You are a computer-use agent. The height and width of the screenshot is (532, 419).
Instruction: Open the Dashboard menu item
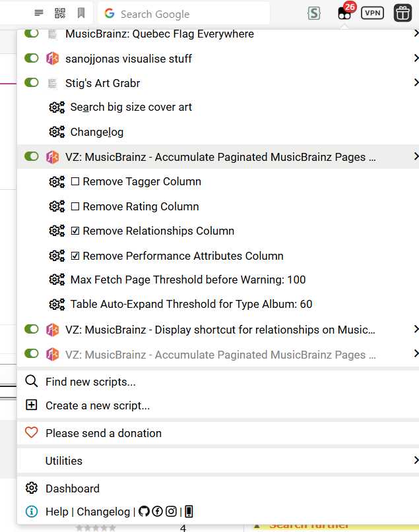click(72, 488)
